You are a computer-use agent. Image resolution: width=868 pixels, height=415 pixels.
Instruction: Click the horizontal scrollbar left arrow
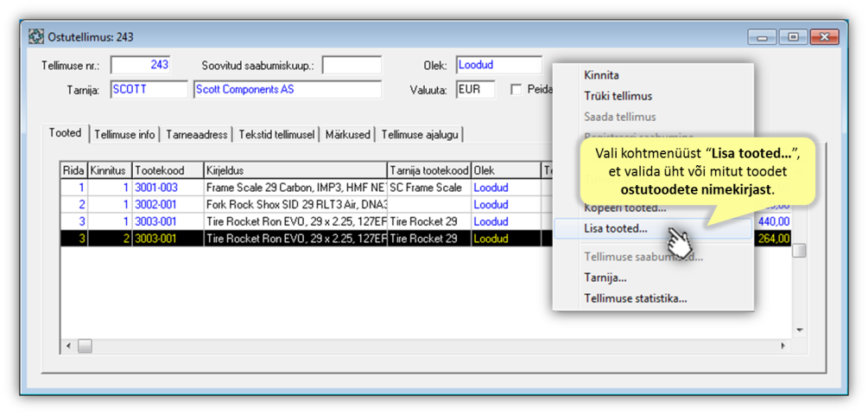click(x=67, y=346)
